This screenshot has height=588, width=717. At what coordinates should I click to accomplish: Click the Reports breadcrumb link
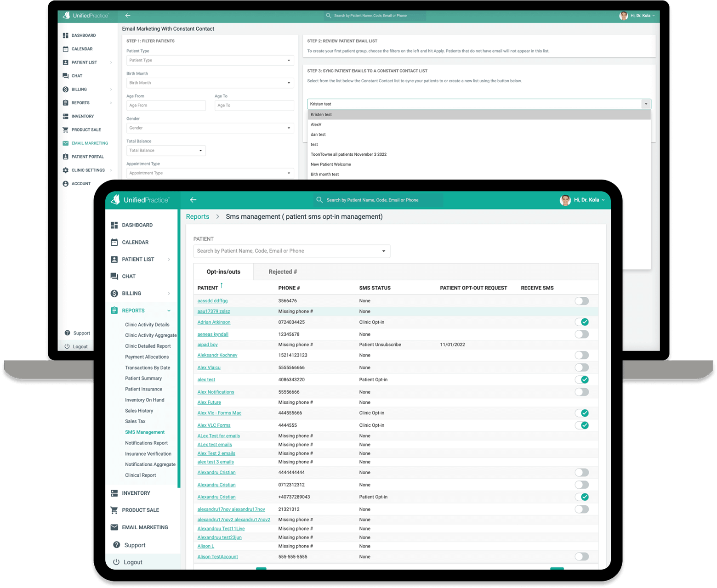coord(197,217)
